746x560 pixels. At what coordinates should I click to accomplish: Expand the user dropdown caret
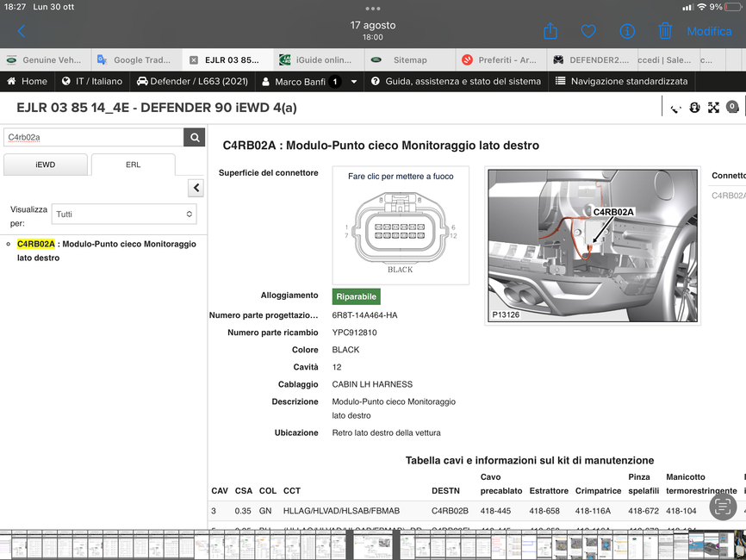click(354, 82)
